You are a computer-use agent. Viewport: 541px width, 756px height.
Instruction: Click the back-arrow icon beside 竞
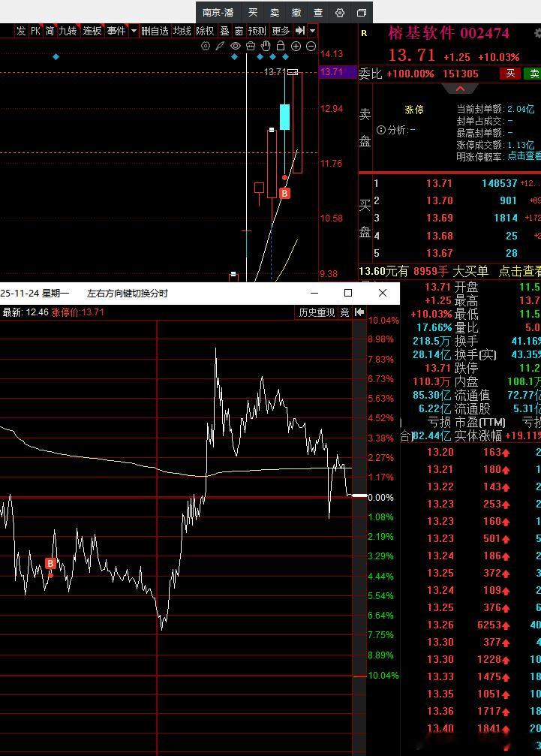[x=359, y=312]
